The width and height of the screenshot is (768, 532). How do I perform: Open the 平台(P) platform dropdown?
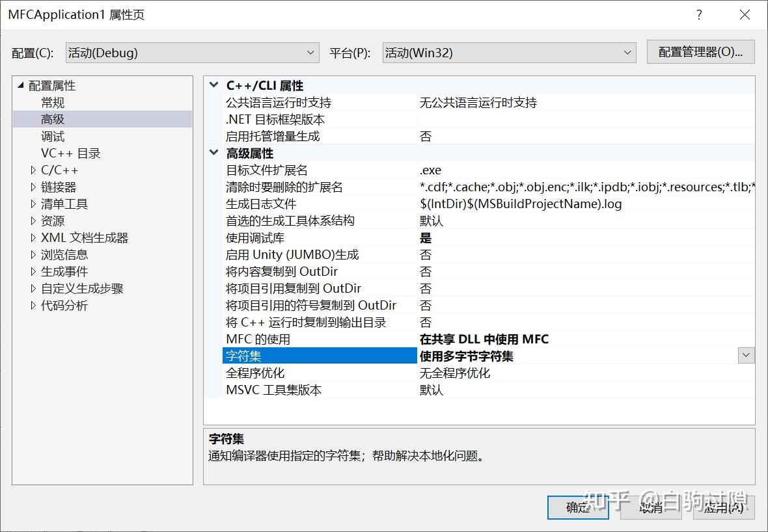(x=509, y=53)
